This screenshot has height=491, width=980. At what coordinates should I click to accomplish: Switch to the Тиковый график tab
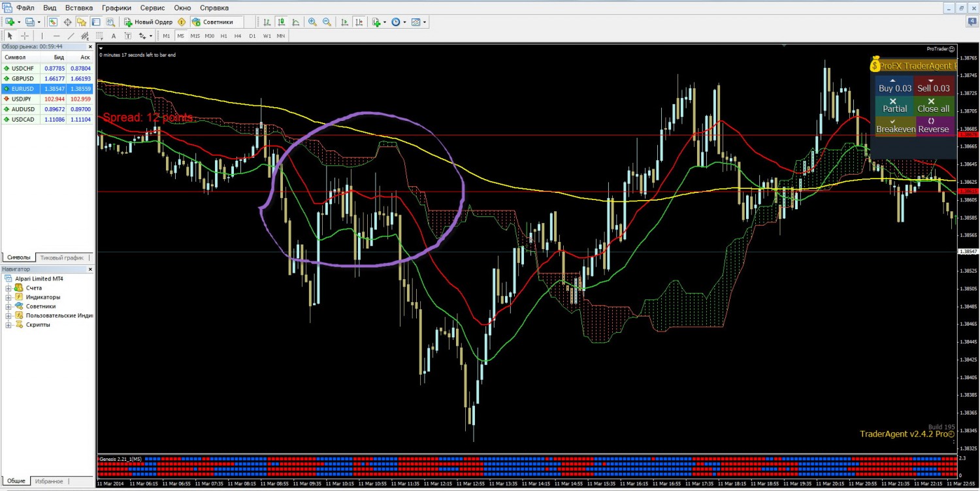(x=62, y=258)
